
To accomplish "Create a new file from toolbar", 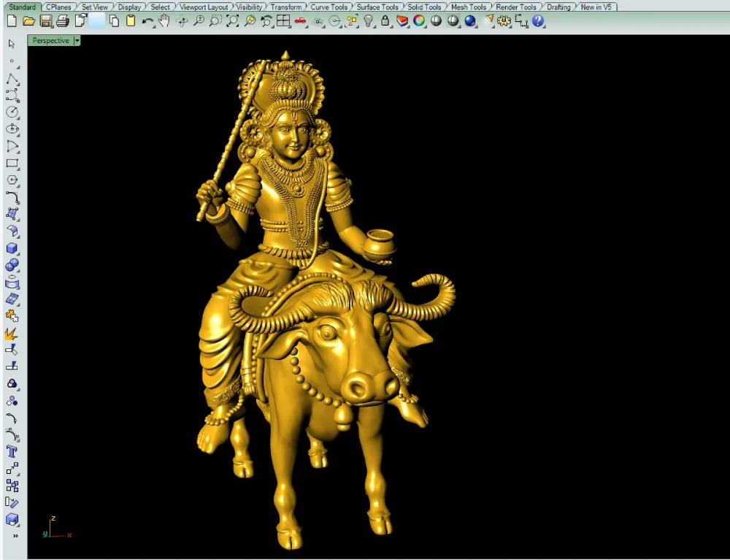I will tap(12, 21).
